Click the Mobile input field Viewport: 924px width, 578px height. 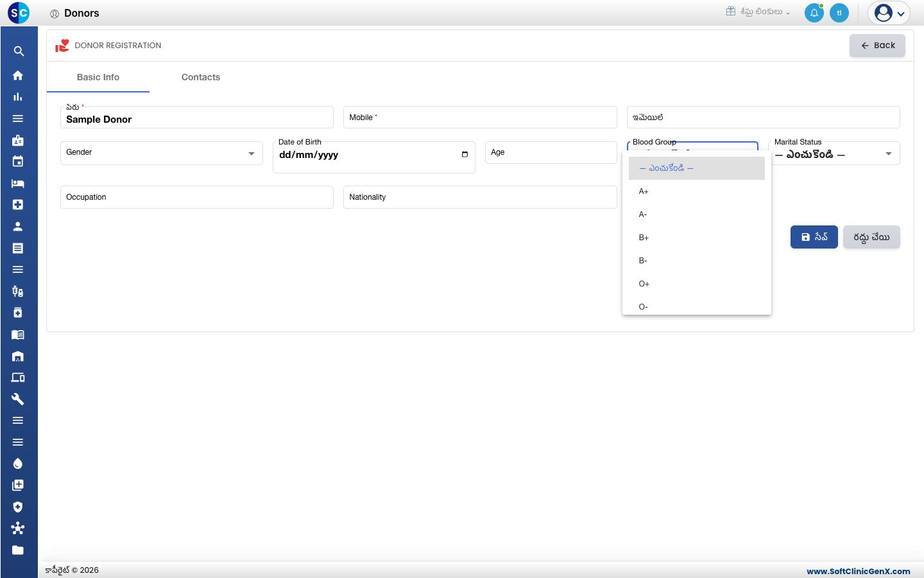[480, 118]
